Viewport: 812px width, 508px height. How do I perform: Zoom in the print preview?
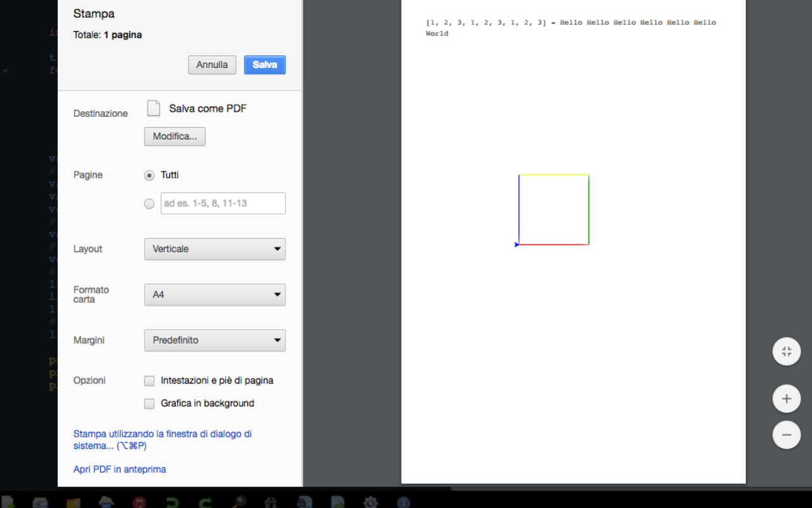787,399
